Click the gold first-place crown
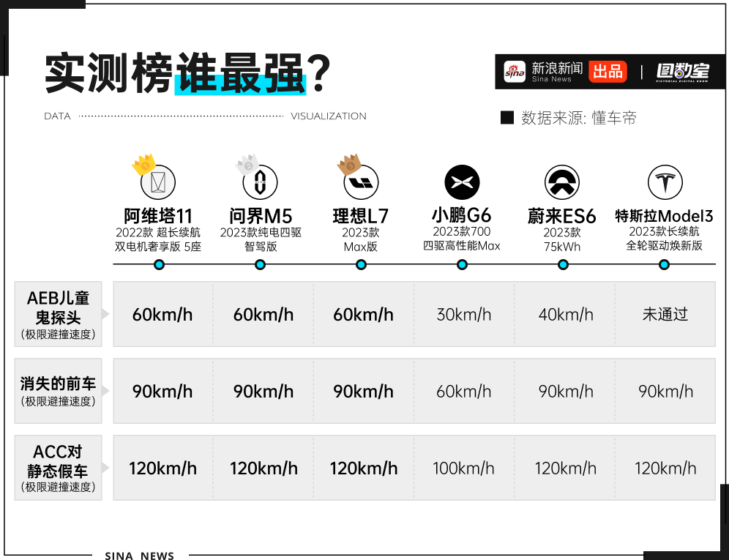 [x=143, y=164]
